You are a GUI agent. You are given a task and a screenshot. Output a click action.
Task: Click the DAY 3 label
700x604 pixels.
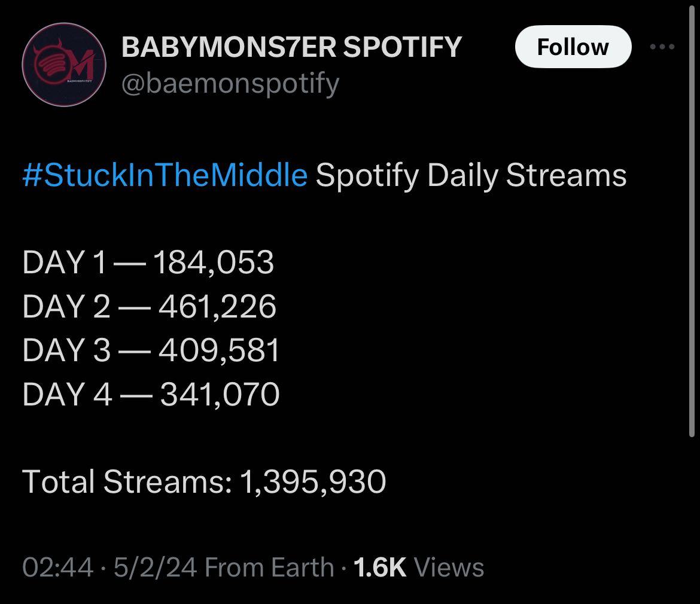click(66, 350)
